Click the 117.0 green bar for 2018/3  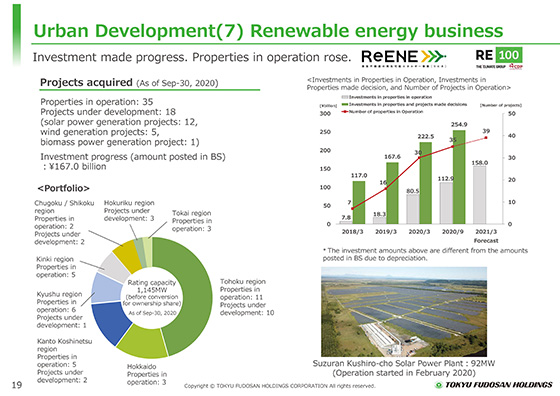coord(359,202)
